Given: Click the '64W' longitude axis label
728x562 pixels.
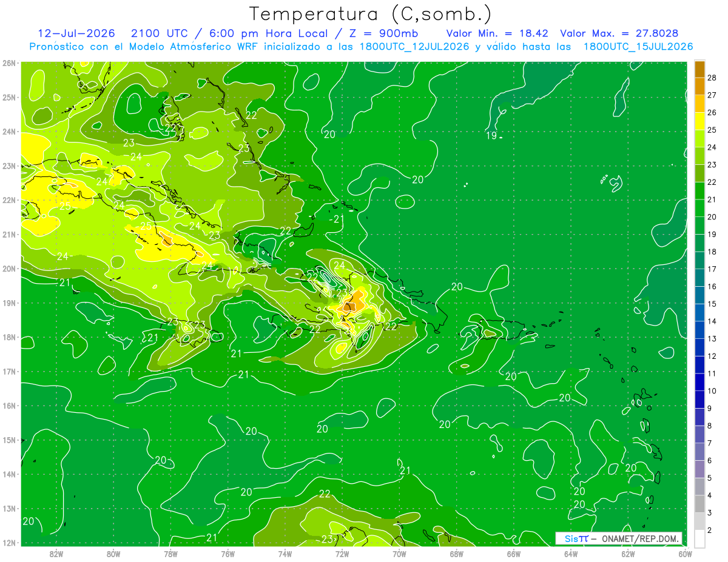Looking at the screenshot, I should pos(570,553).
